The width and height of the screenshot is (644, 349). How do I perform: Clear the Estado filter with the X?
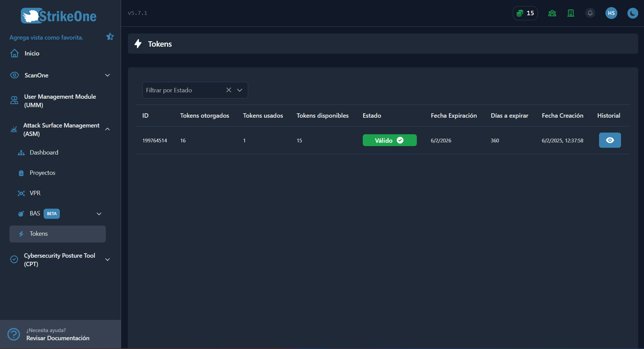pyautogui.click(x=229, y=90)
